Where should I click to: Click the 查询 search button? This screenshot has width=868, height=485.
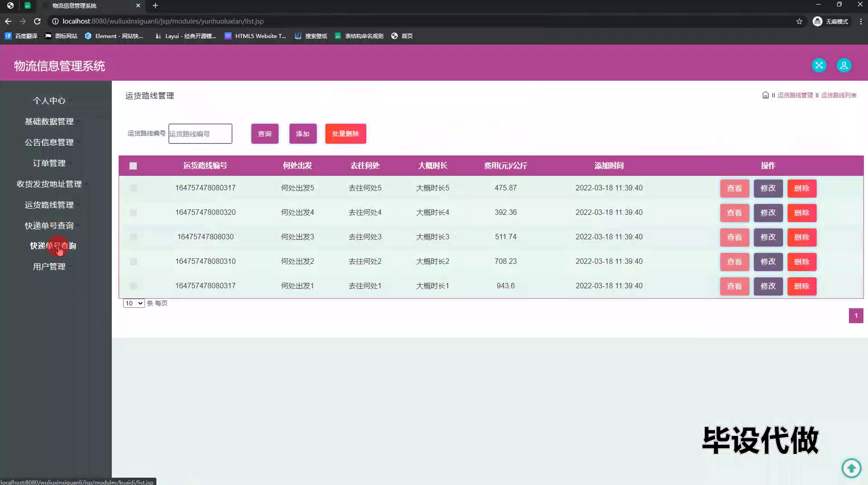click(x=264, y=133)
